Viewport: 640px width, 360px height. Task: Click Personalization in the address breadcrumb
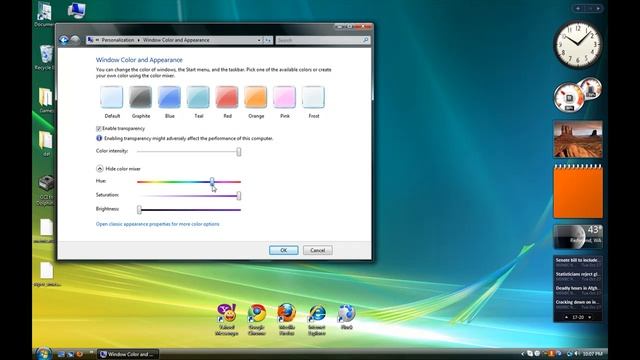(x=118, y=40)
